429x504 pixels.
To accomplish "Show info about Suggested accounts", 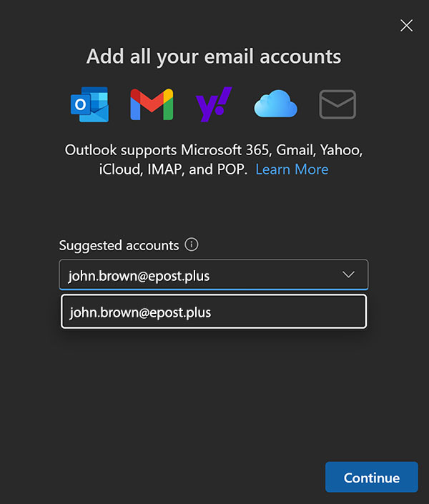I will pyautogui.click(x=192, y=245).
